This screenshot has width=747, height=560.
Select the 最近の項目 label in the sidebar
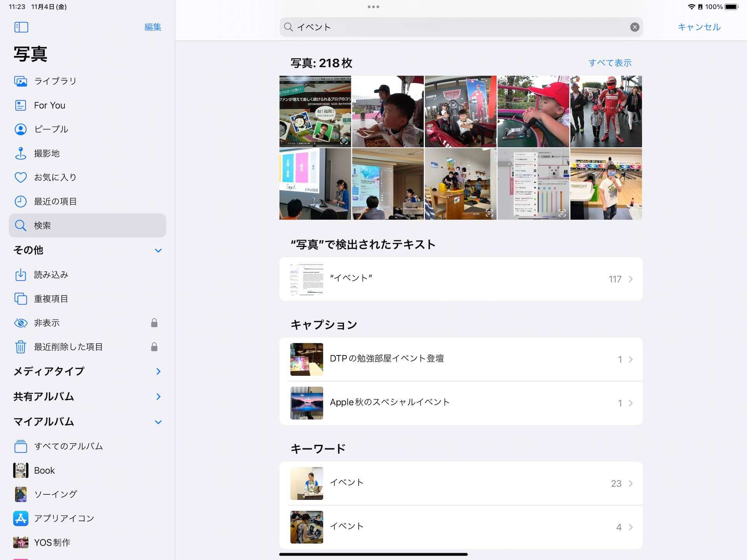tap(55, 201)
